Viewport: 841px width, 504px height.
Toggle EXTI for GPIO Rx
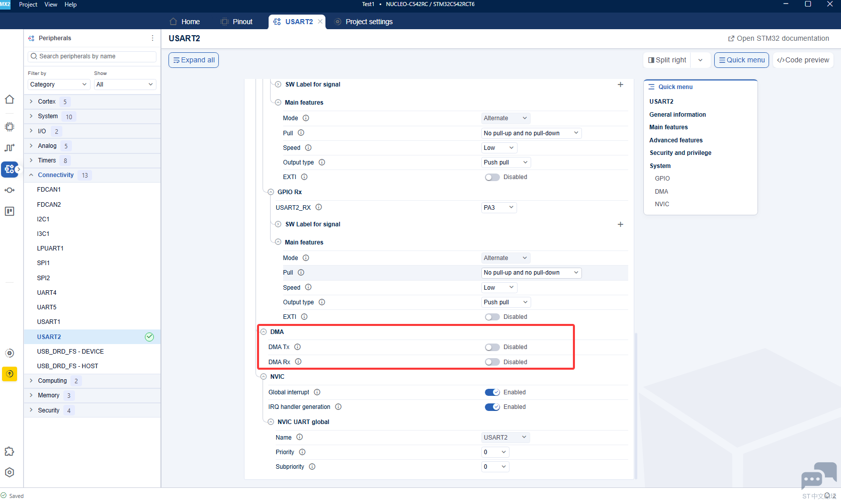(492, 317)
